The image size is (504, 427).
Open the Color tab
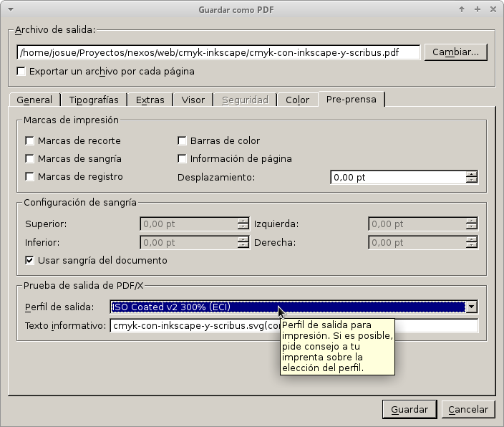(x=297, y=100)
